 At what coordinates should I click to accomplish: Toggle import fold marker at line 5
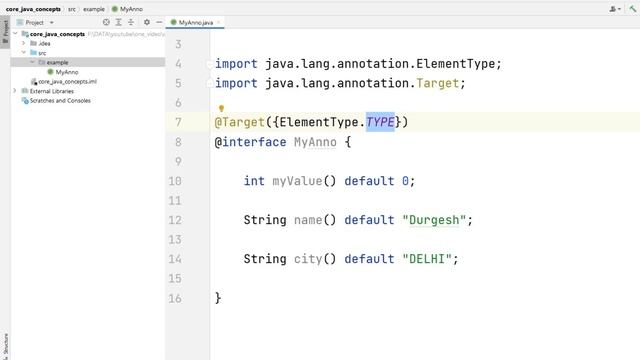coord(209,83)
